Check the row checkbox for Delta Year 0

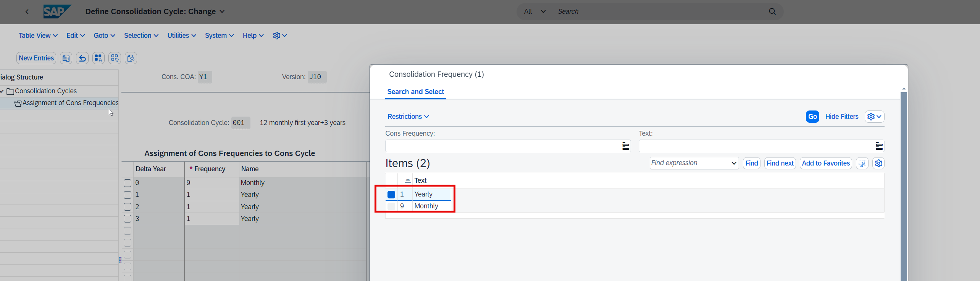pyautogui.click(x=128, y=183)
